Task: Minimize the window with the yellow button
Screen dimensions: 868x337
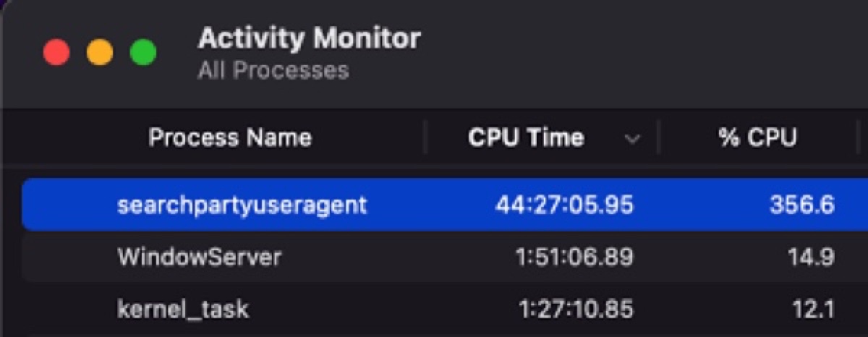Action: coord(100,53)
